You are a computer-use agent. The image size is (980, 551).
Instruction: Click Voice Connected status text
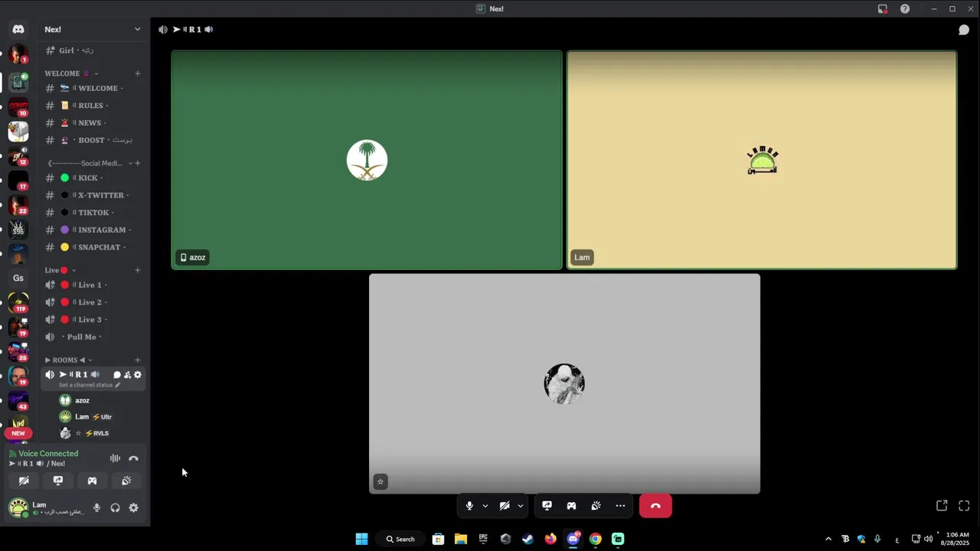tap(48, 454)
